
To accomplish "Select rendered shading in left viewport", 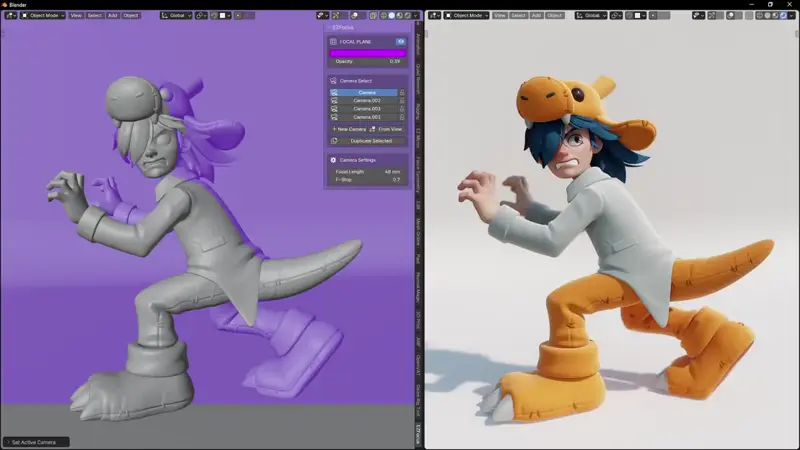I will click(x=407, y=15).
